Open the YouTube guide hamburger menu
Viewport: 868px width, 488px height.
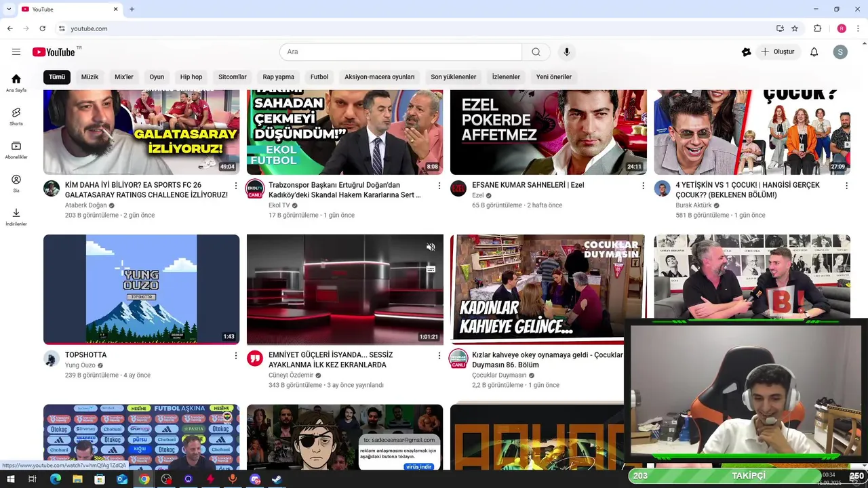pyautogui.click(x=16, y=52)
